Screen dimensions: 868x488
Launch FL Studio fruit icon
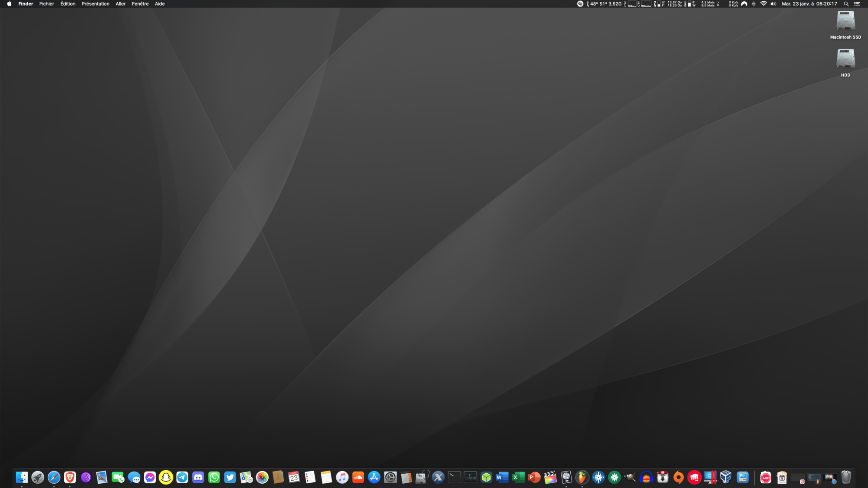tap(582, 478)
